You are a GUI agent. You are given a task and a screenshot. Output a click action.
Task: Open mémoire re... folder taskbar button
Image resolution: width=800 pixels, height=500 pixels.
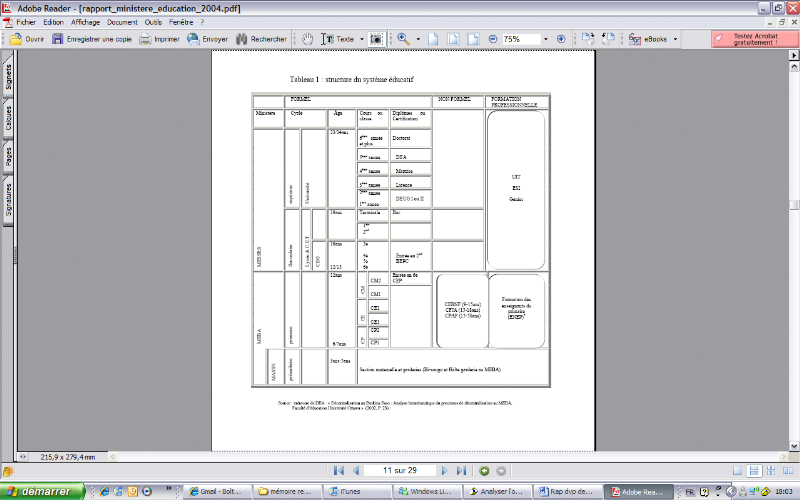pyautogui.click(x=288, y=491)
